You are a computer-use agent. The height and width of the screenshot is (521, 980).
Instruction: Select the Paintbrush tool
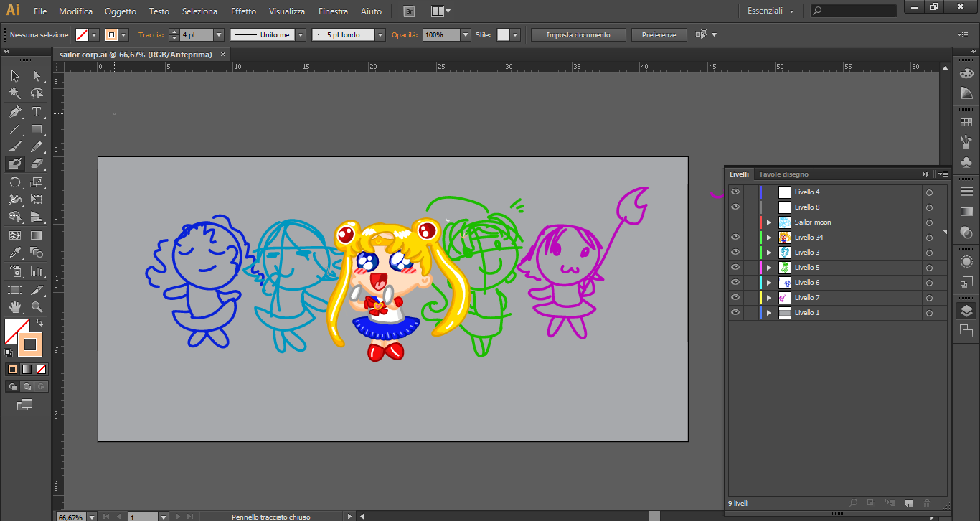point(15,146)
